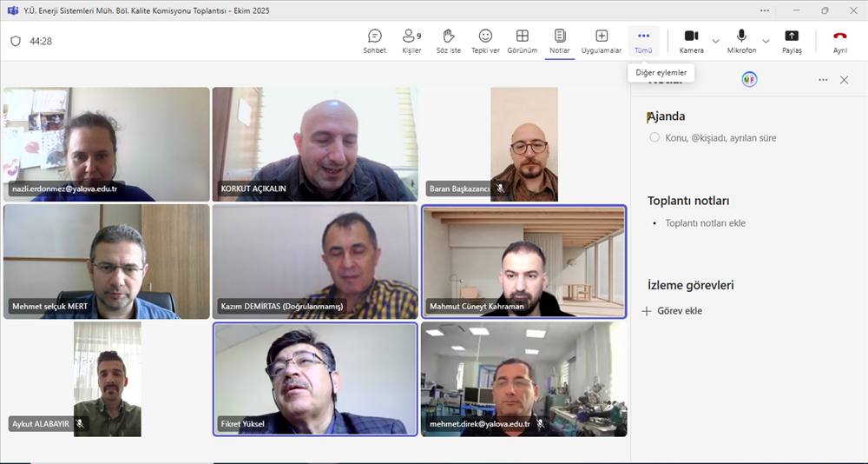Screen dimensions: 868x464
Task: Open the Sohbet chat panel
Action: [375, 40]
